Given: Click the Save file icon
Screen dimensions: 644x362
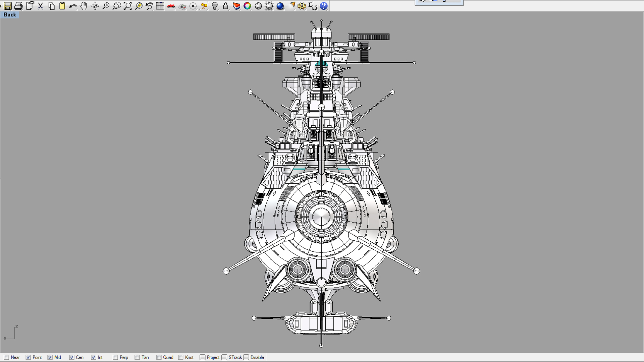Looking at the screenshot, I should coord(8,6).
